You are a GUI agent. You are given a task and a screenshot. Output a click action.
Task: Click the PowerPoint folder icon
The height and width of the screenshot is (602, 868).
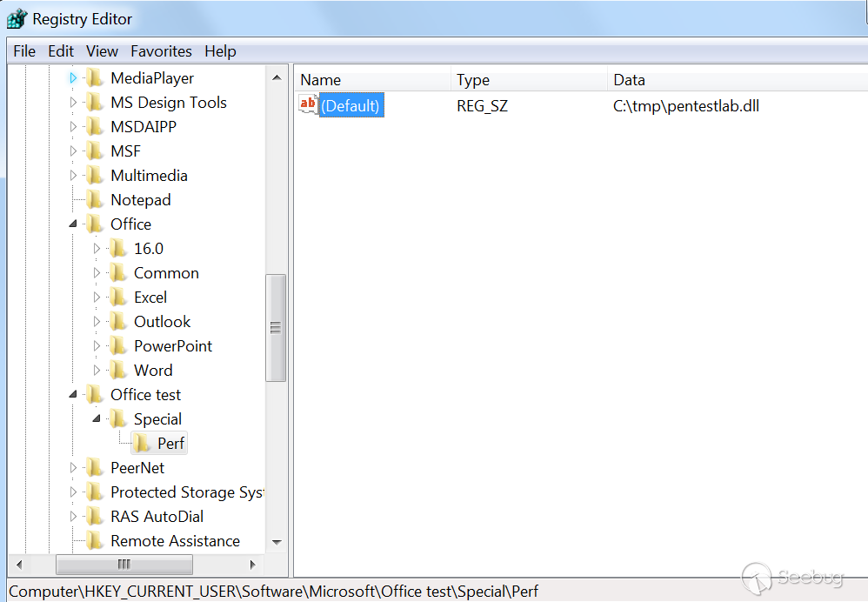point(118,346)
